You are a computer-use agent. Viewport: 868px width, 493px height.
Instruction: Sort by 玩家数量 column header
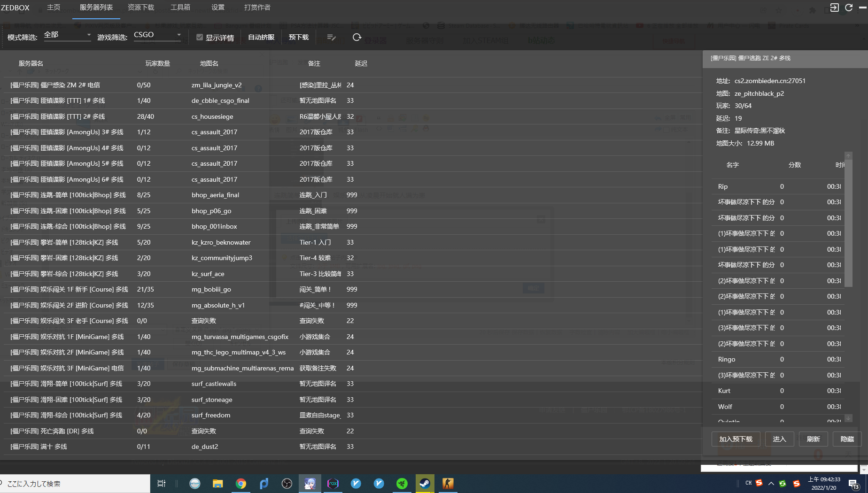coord(158,63)
